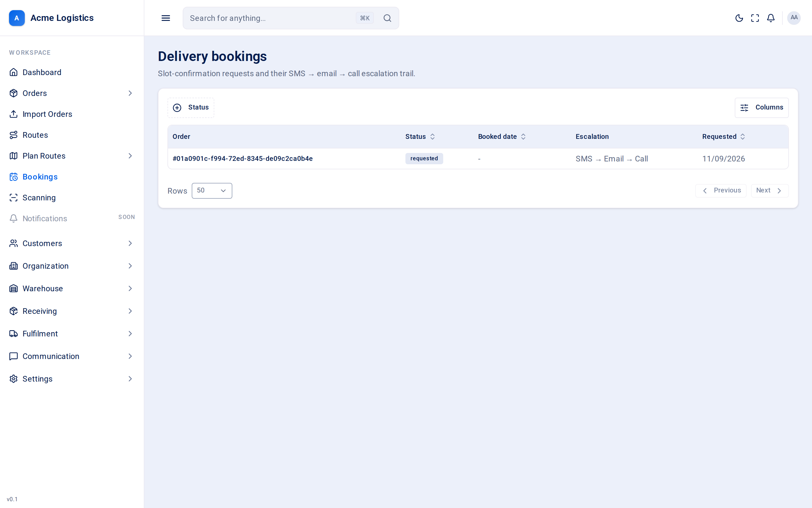812x508 pixels.
Task: Open the AA user avatar menu
Action: click(x=794, y=18)
